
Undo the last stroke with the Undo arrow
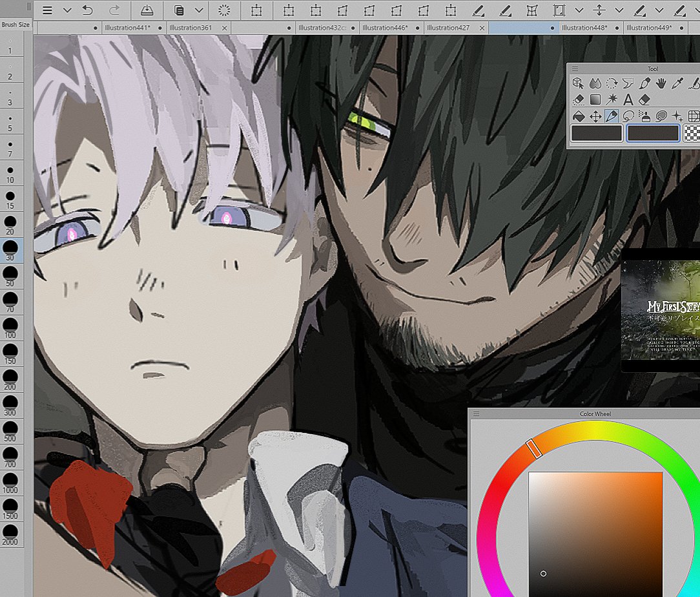tap(88, 10)
